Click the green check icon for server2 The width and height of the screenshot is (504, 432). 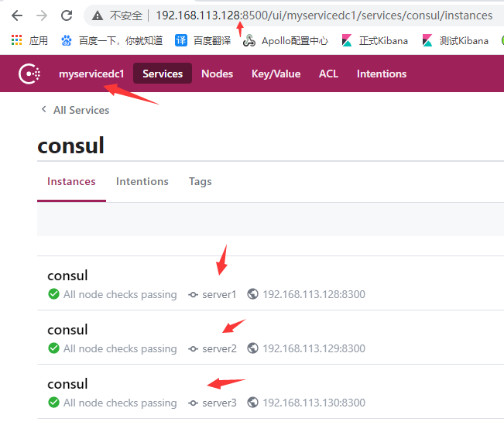point(53,348)
